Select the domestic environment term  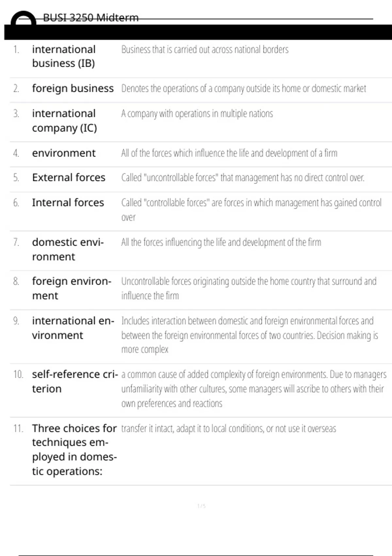coord(68,249)
